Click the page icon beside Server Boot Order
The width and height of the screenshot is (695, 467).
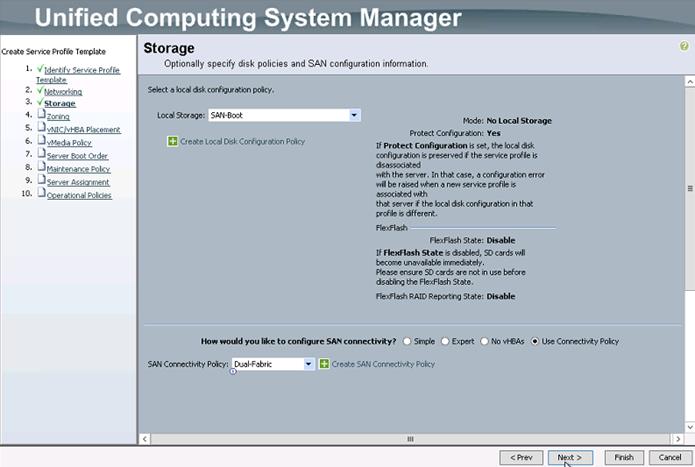[41, 154]
